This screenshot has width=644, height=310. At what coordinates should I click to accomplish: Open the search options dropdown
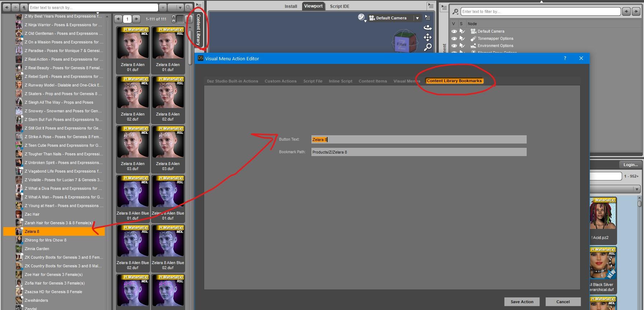point(176,7)
